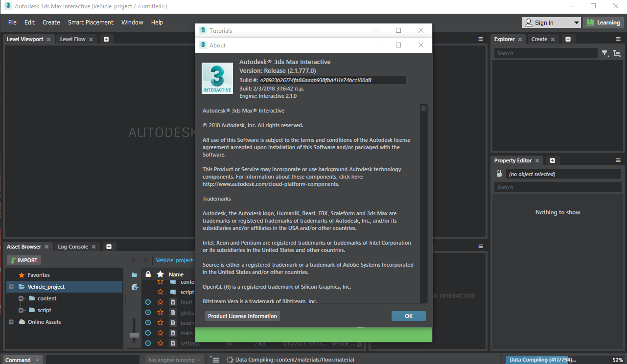Open the File menu
The image size is (627, 364).
coord(12,23)
